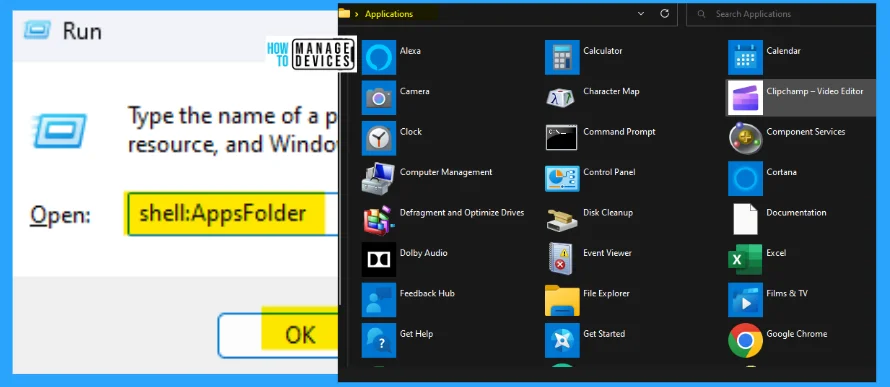Select the Calendar app icon
Image resolution: width=890 pixels, height=387 pixels.
point(745,57)
